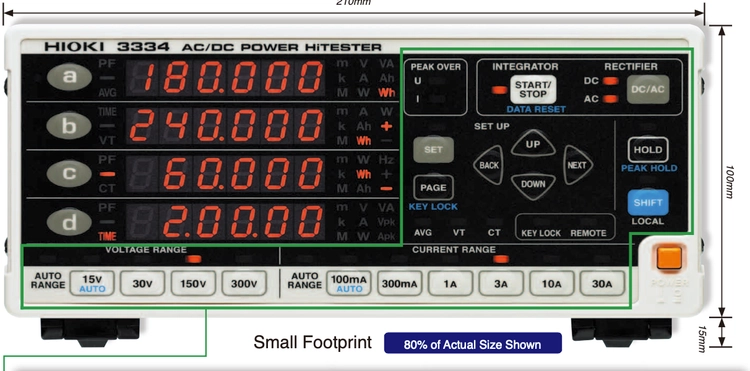Click the HOLD button
This screenshot has height=371, width=750.
(648, 150)
